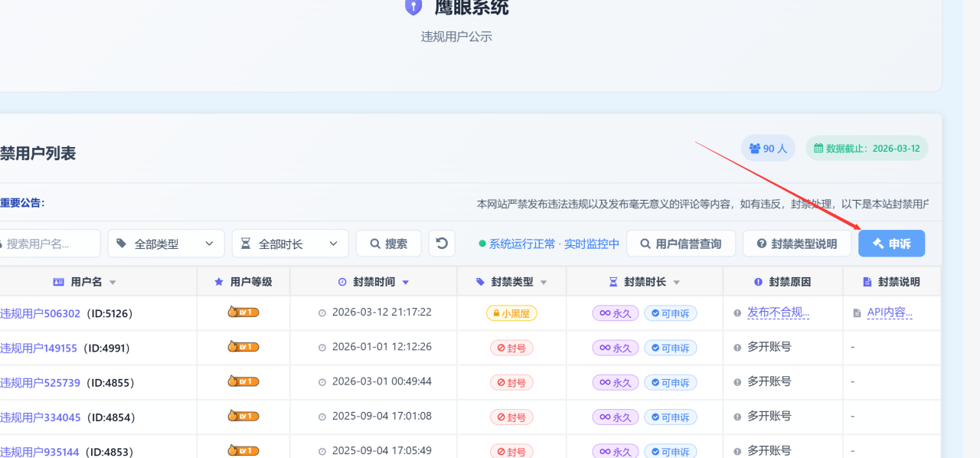
Task: Click the 永久 duration badge on the first row
Action: [615, 312]
